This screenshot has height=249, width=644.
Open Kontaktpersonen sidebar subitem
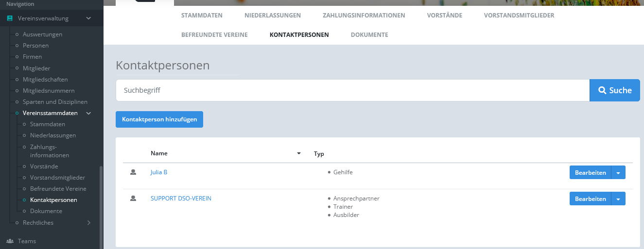coord(53,200)
